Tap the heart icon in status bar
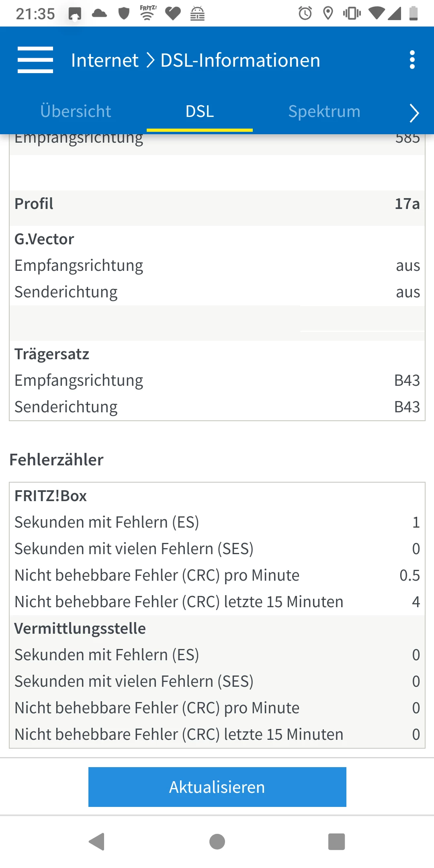This screenshot has height=868, width=434. tap(173, 13)
